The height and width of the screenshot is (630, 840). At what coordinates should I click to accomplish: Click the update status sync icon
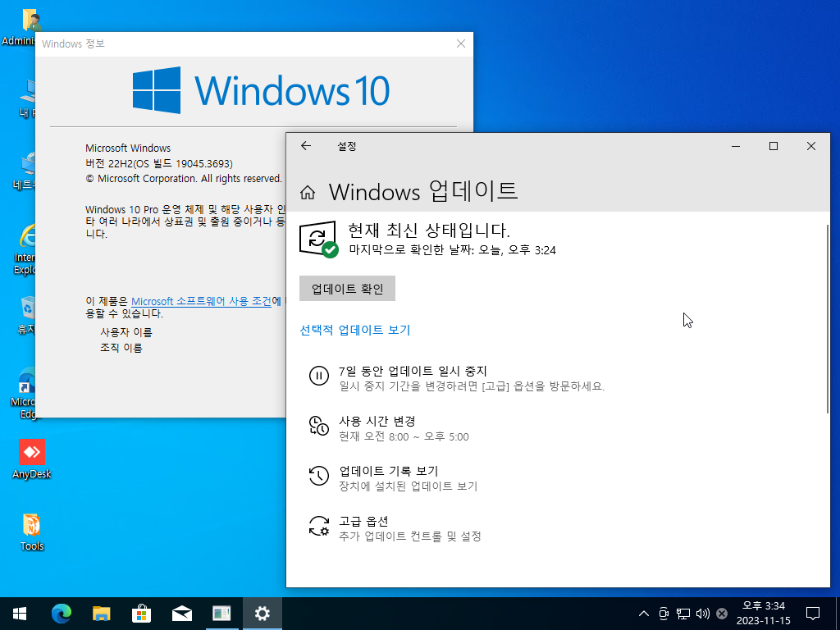tap(318, 239)
